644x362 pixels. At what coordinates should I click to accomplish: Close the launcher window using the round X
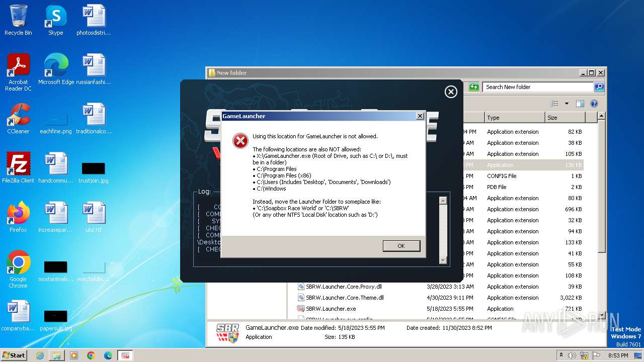(x=451, y=92)
